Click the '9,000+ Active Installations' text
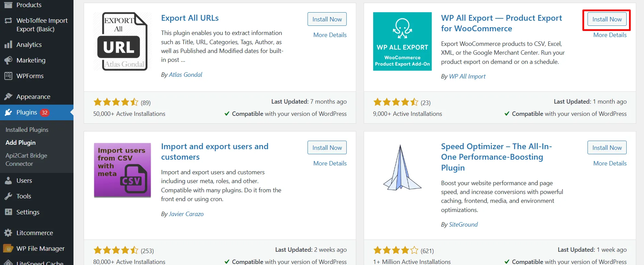This screenshot has width=644, height=265. [408, 114]
